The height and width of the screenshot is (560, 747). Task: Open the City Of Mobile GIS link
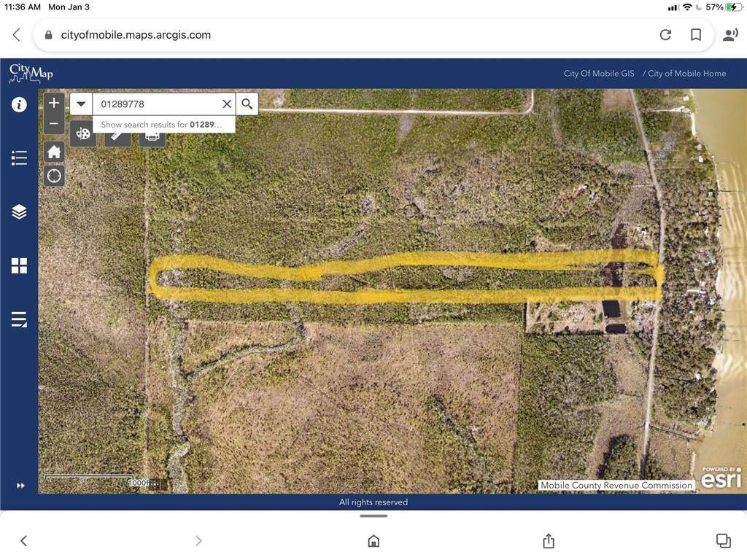tap(599, 74)
